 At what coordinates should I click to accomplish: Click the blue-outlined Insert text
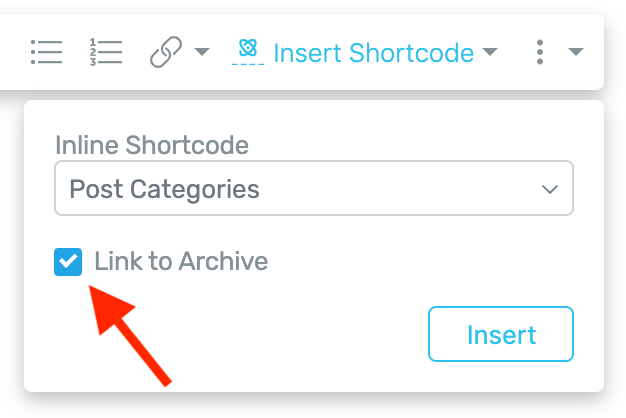click(501, 335)
